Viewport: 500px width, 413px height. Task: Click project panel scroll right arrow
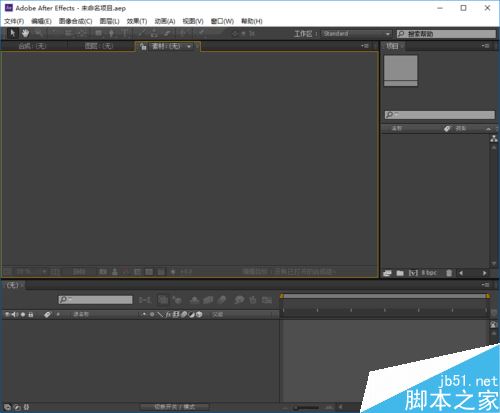tap(484, 273)
